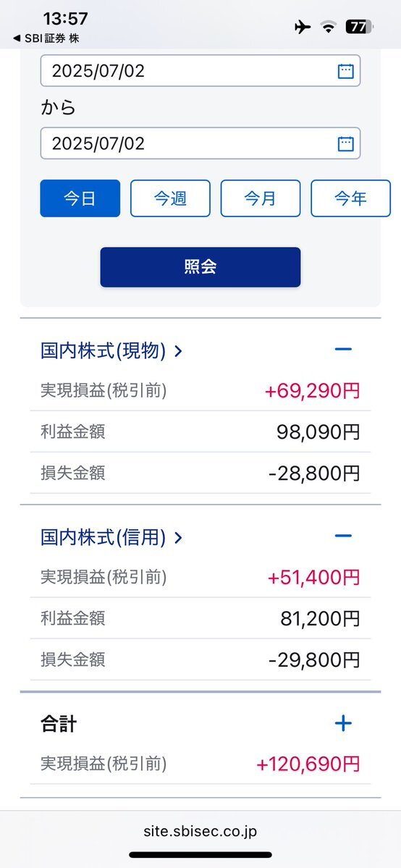Open calendar icon for end date field
Image resolution: width=401 pixels, height=868 pixels.
click(345, 143)
